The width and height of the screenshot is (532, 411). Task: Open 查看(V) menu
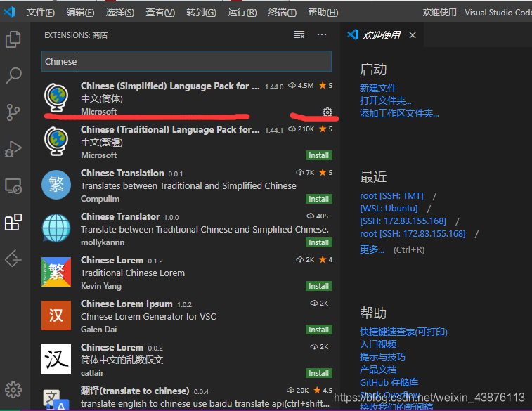pyautogui.click(x=160, y=12)
